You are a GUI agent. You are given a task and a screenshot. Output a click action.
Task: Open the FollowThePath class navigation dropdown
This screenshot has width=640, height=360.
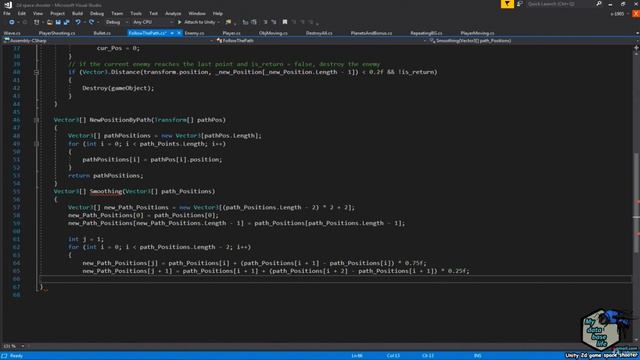pyautogui.click(x=322, y=41)
